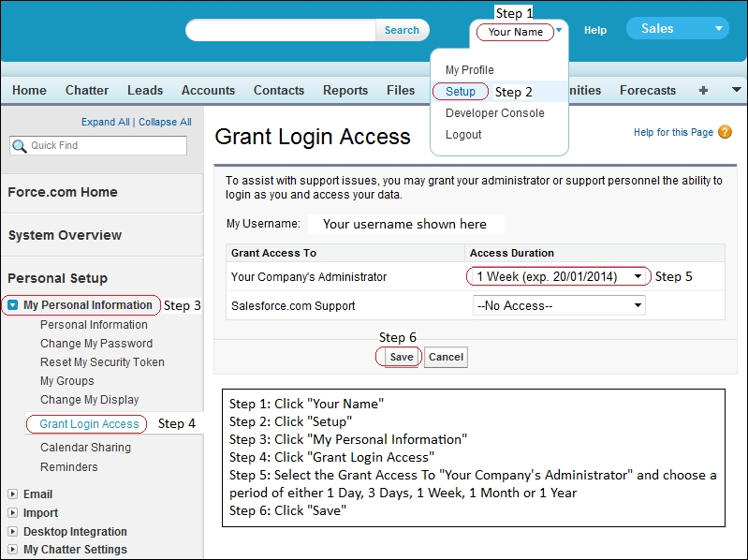Open Personal Information sidebar item
This screenshot has width=748, height=560.
pos(94,325)
